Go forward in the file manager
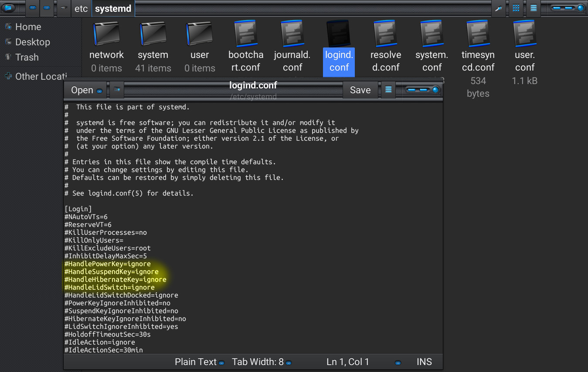Screen dimensions: 588x372 (x=47, y=8)
